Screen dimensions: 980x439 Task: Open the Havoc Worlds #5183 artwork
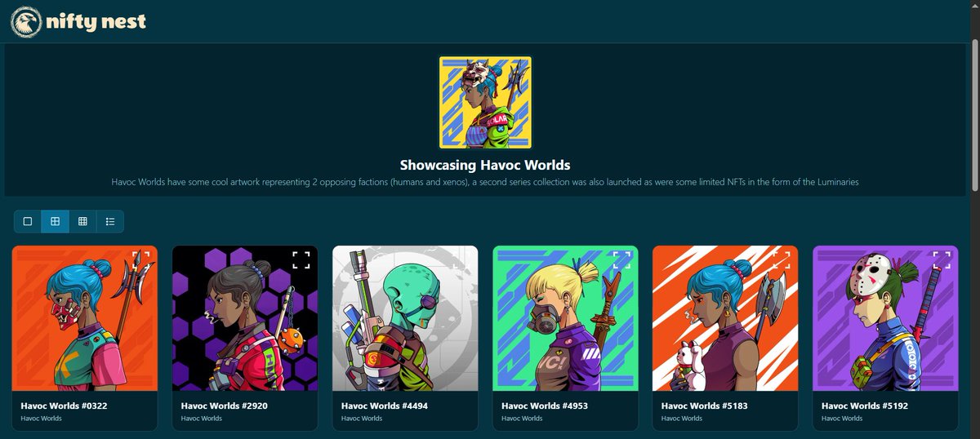point(725,318)
